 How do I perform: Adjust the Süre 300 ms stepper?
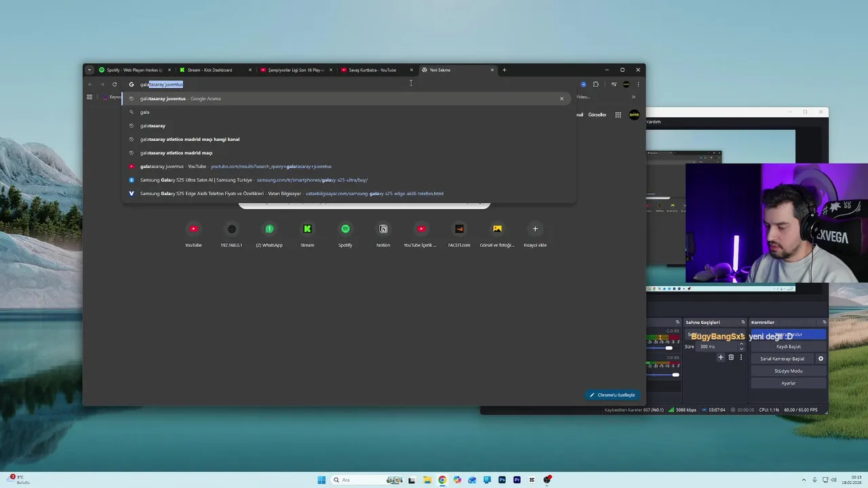coord(741,346)
